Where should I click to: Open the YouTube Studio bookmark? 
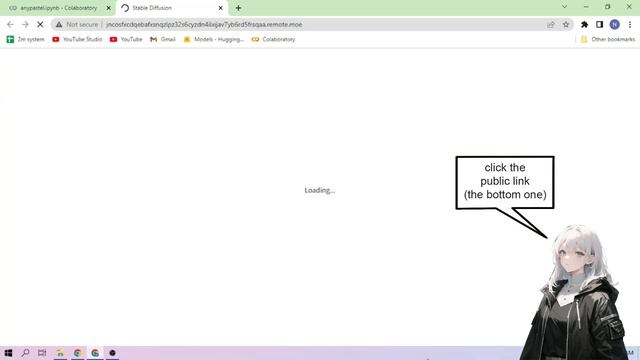point(77,39)
